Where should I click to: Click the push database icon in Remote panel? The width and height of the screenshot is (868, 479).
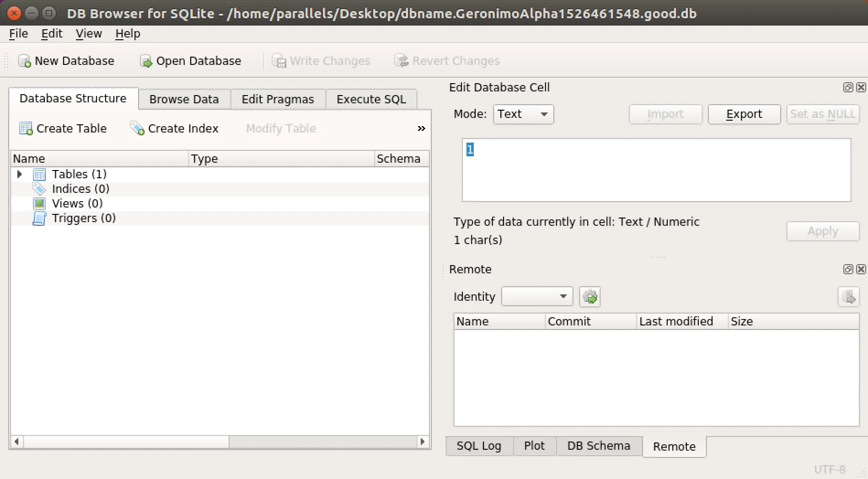pos(848,297)
